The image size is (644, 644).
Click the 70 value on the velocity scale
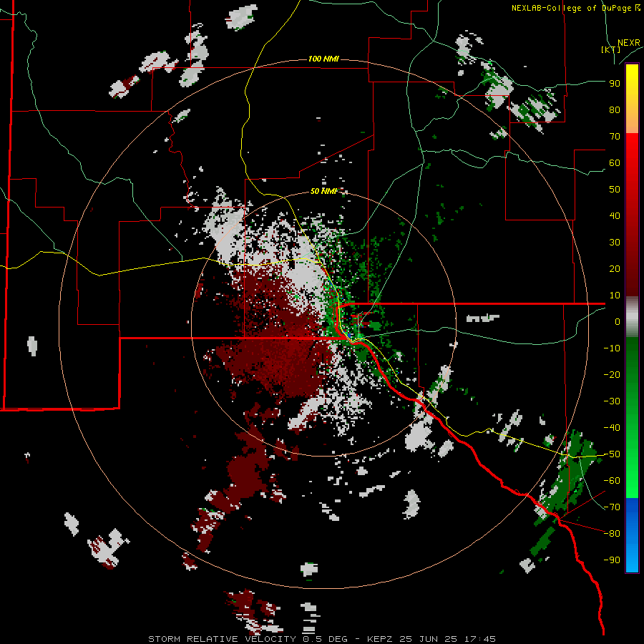[x=615, y=137]
